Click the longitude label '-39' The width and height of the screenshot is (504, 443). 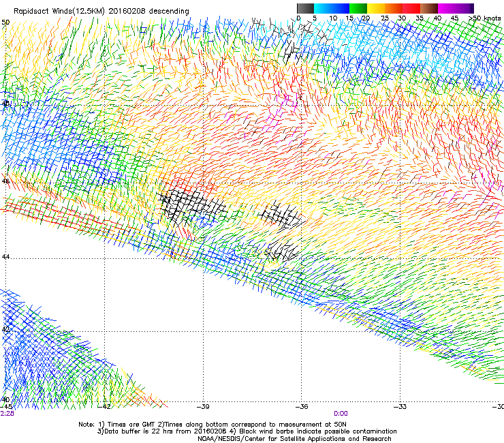[203, 406]
